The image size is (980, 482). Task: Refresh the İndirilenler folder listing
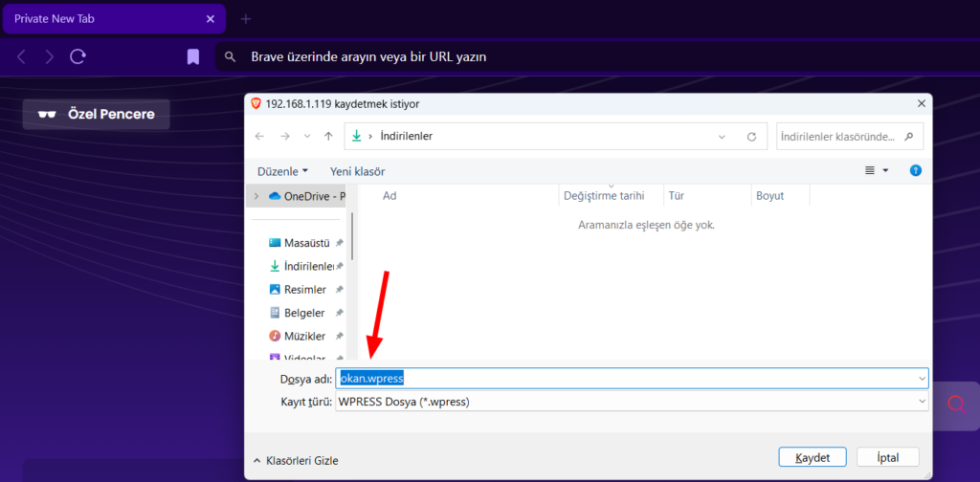click(751, 137)
